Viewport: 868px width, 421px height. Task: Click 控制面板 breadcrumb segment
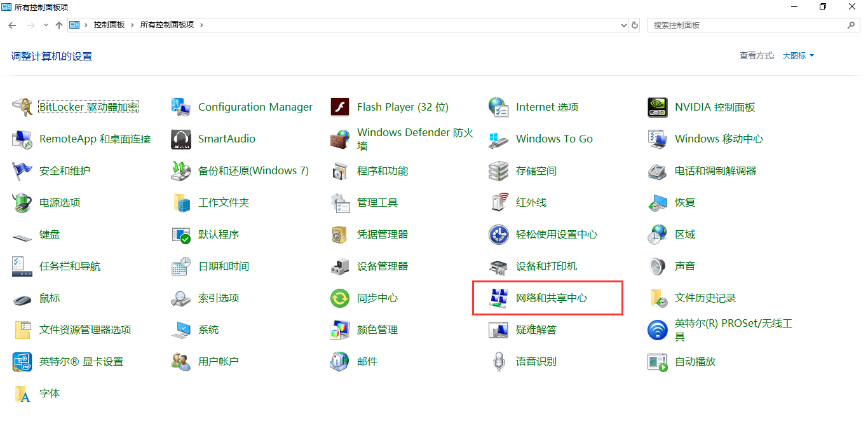pyautogui.click(x=109, y=25)
